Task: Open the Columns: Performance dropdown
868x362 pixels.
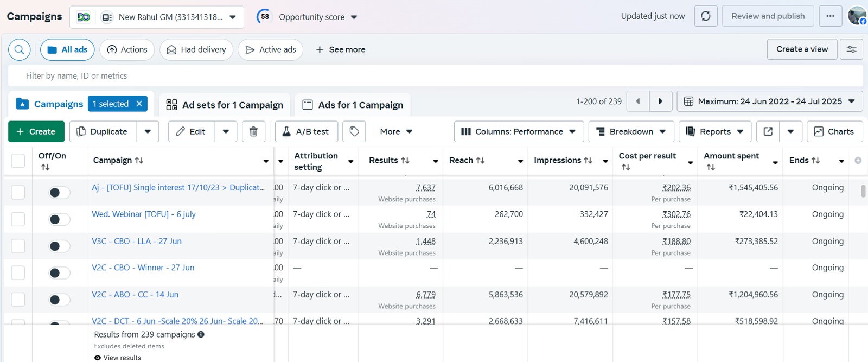Action: coord(519,132)
